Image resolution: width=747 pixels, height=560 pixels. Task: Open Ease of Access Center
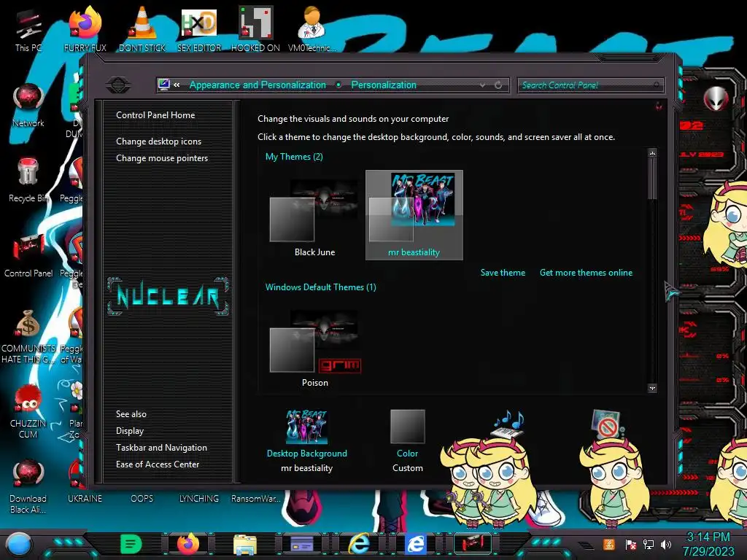click(x=158, y=464)
